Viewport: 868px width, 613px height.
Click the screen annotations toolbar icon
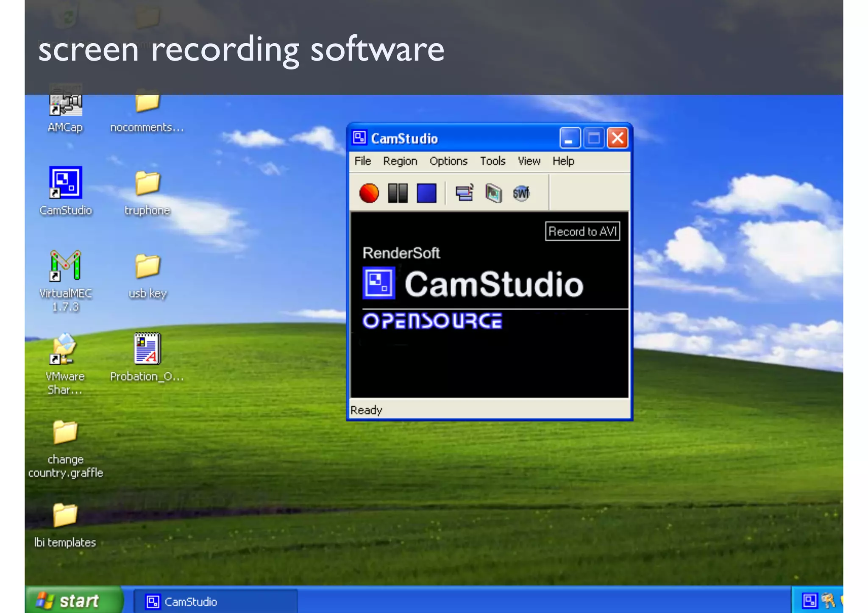tap(493, 194)
